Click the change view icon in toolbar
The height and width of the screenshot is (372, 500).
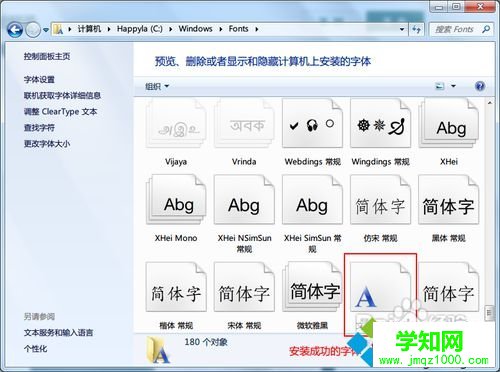pyautogui.click(x=440, y=86)
